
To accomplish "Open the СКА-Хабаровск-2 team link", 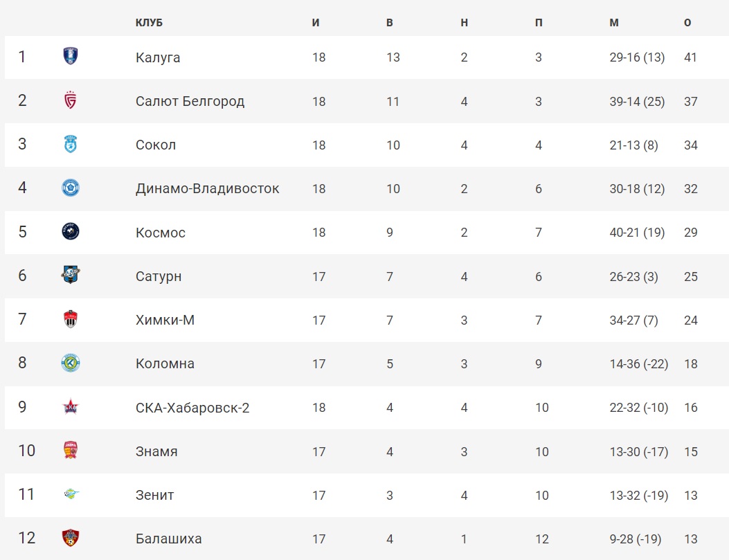I will [192, 408].
